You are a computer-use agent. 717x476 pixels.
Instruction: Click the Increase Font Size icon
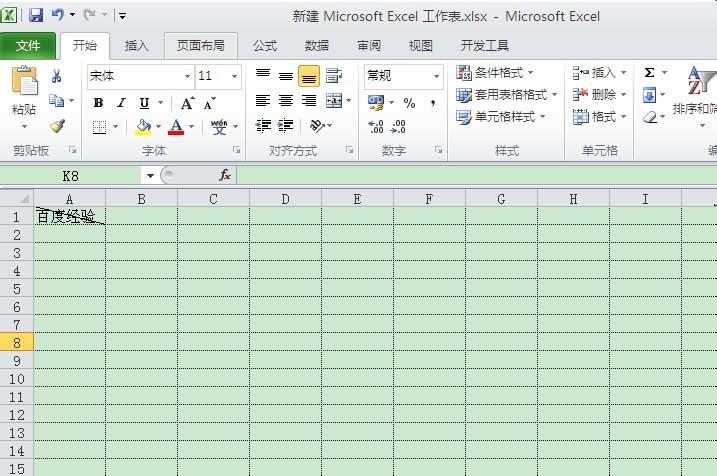(x=188, y=103)
